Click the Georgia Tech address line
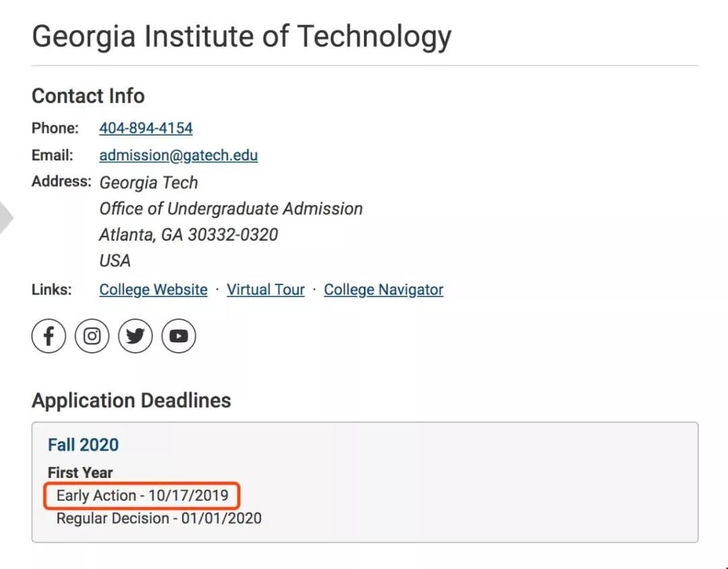 pos(148,183)
